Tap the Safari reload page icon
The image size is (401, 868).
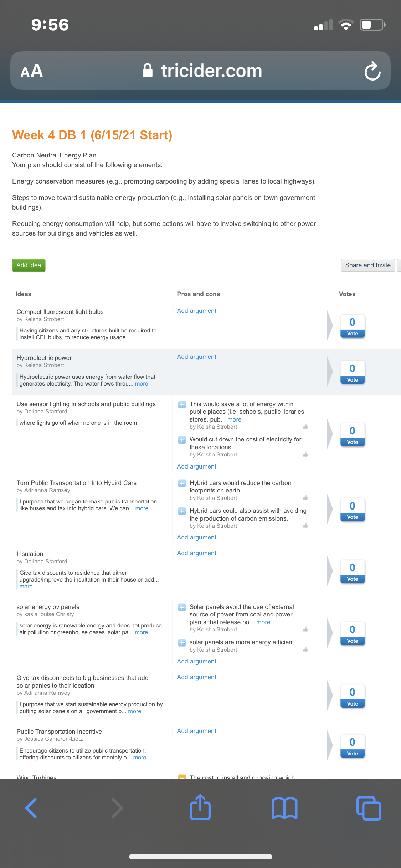(372, 71)
